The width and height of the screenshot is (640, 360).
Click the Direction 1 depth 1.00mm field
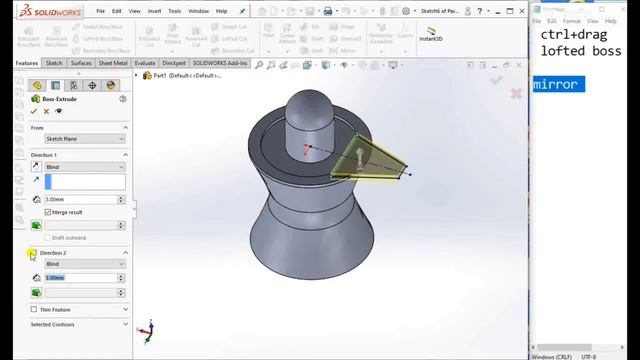81,199
